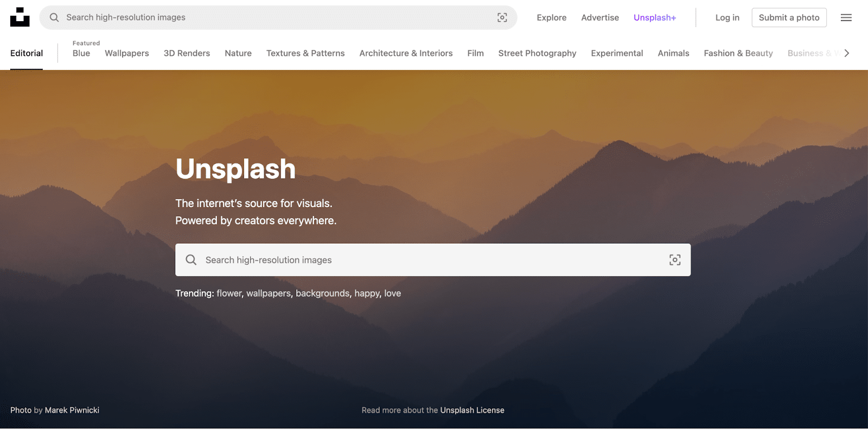Viewport: 868px width, 429px height.
Task: Click the Unsplash logo icon
Action: (20, 17)
